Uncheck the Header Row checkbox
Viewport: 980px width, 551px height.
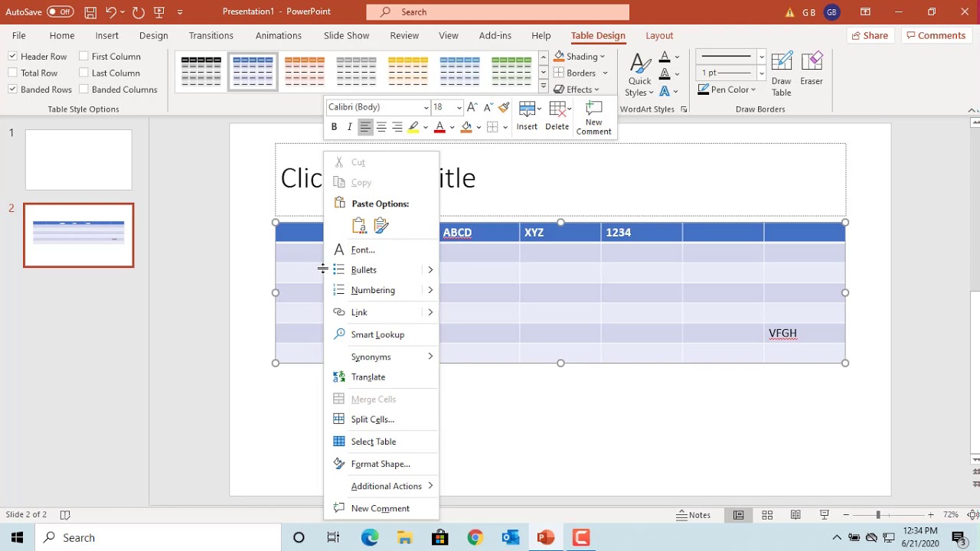pos(13,56)
